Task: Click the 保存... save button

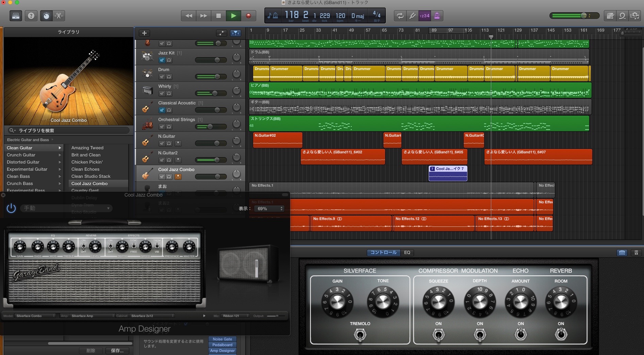Action: (117, 351)
